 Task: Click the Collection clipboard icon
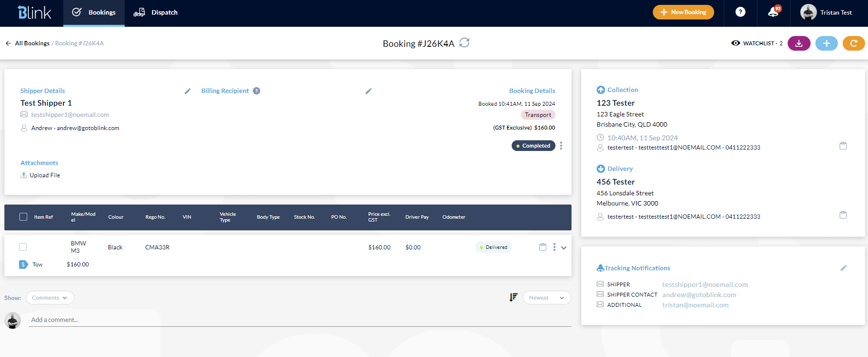[843, 146]
